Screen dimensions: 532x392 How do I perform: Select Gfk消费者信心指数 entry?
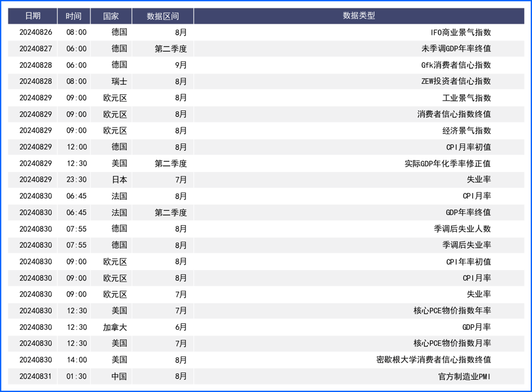[456, 65]
